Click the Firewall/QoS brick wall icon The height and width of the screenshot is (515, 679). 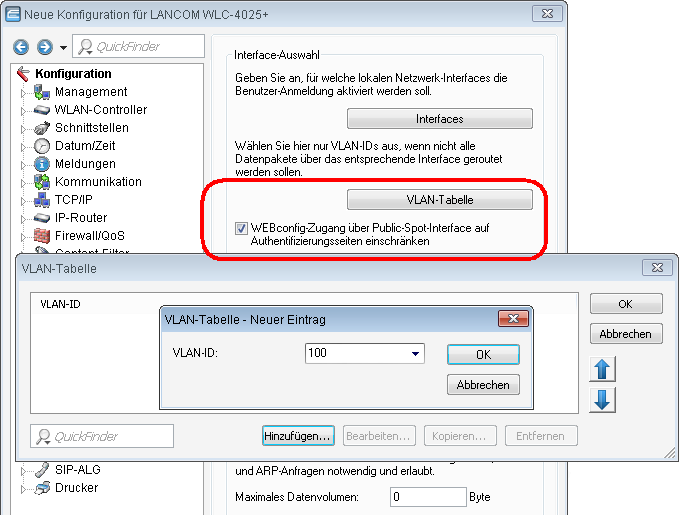[42, 236]
